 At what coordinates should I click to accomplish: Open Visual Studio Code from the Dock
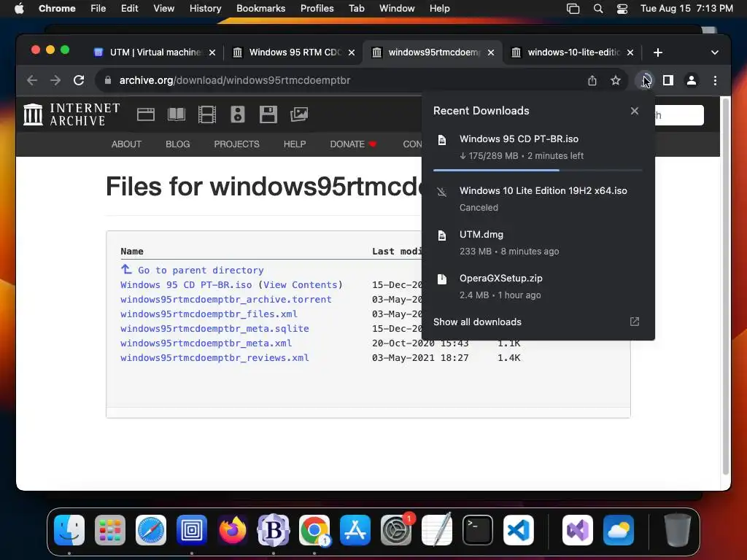[519, 530]
